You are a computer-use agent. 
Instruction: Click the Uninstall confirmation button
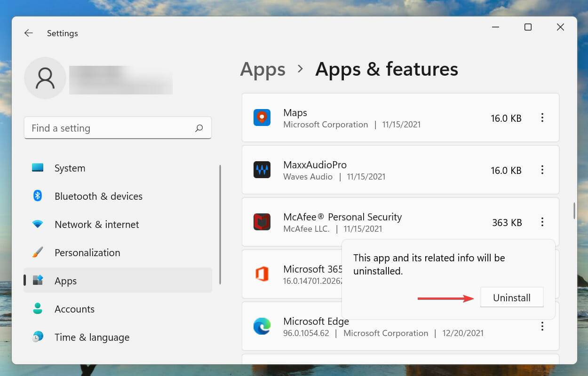512,297
